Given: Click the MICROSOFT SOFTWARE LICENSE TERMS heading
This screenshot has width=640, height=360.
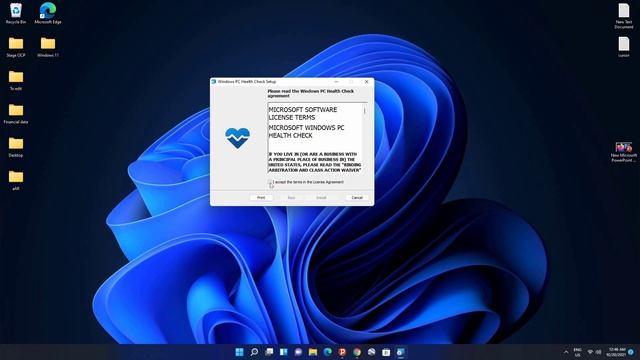Looking at the screenshot, I should coord(302,113).
